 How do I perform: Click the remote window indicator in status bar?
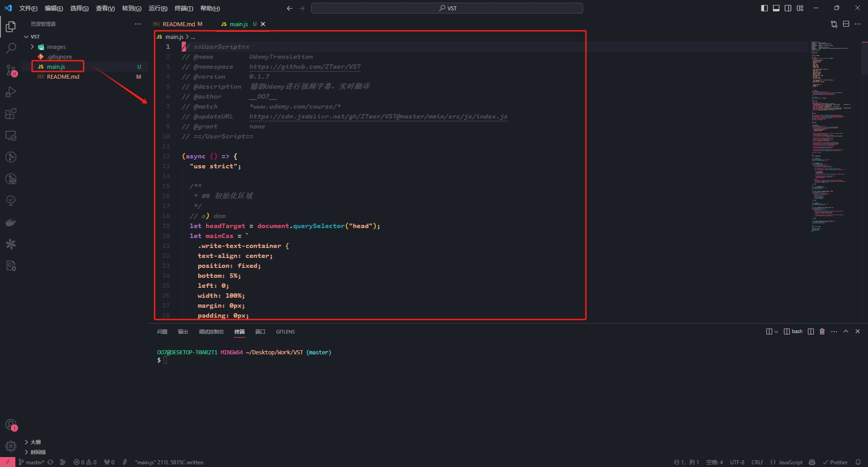pos(7,462)
